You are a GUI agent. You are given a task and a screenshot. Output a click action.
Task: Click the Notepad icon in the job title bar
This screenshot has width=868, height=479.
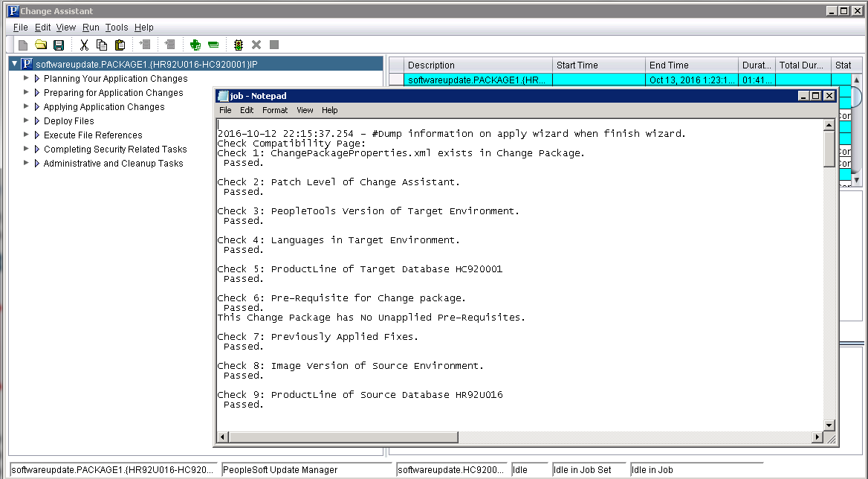point(223,96)
